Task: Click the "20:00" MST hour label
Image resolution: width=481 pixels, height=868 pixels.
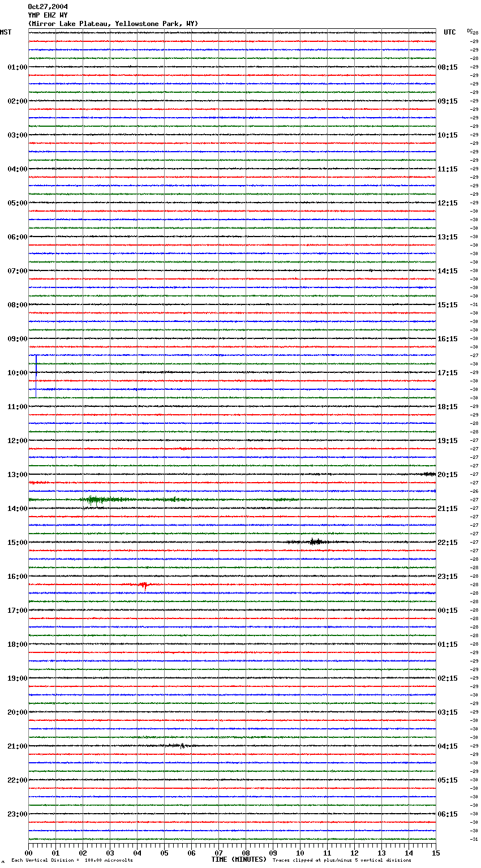Action: coord(18,712)
